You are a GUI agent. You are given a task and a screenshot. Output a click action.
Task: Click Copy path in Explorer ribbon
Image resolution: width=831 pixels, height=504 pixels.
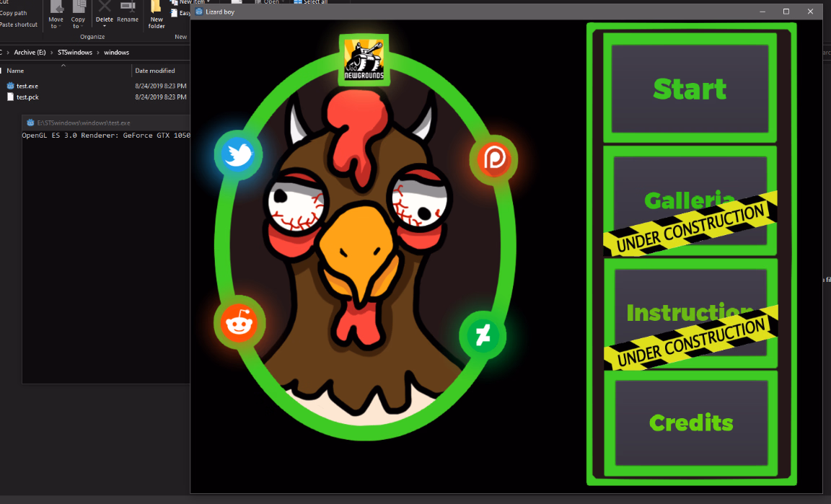(13, 13)
